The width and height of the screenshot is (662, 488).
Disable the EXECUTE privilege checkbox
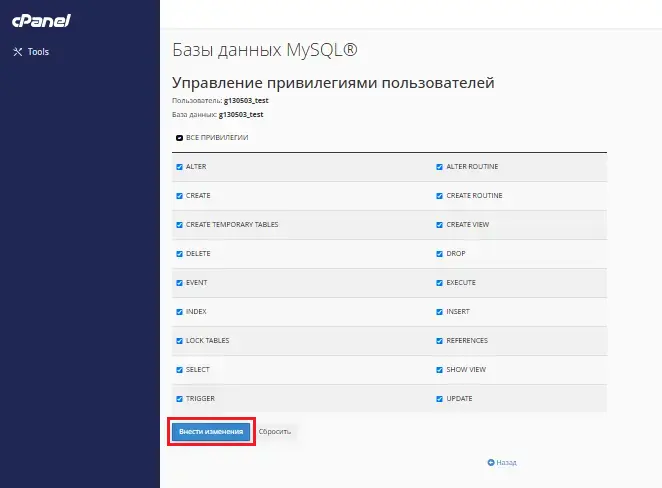[439, 282]
